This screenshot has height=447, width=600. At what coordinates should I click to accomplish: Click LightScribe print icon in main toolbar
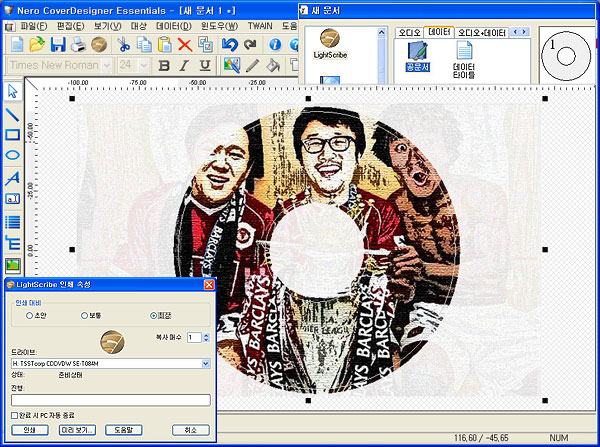coord(99,44)
